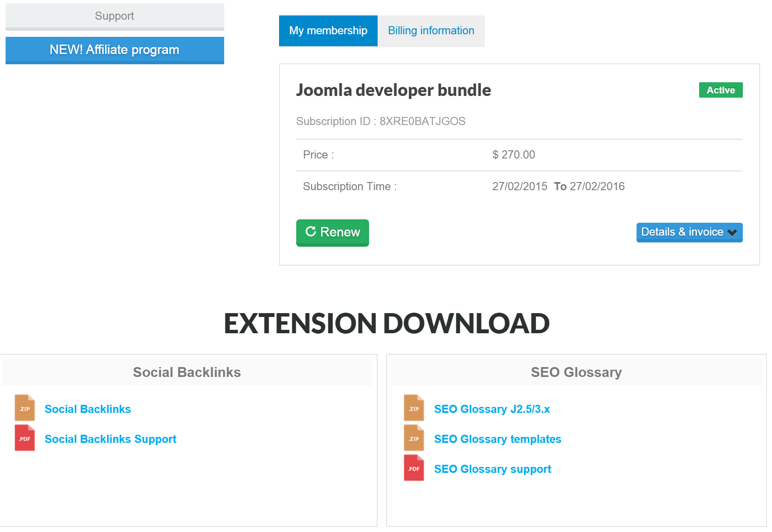Click the Renew button
Image resolution: width=772 pixels, height=532 pixels.
332,233
